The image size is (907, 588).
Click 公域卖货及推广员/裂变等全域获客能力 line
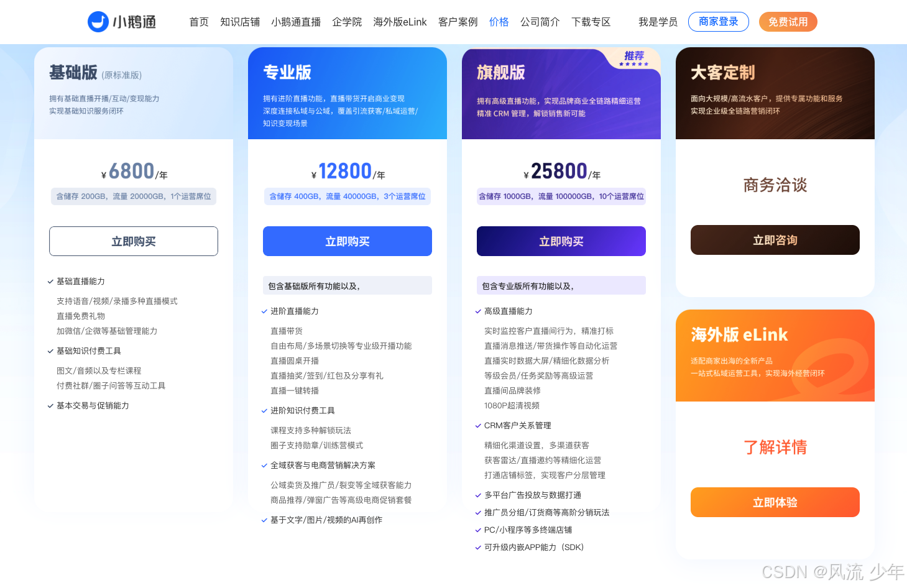[341, 485]
